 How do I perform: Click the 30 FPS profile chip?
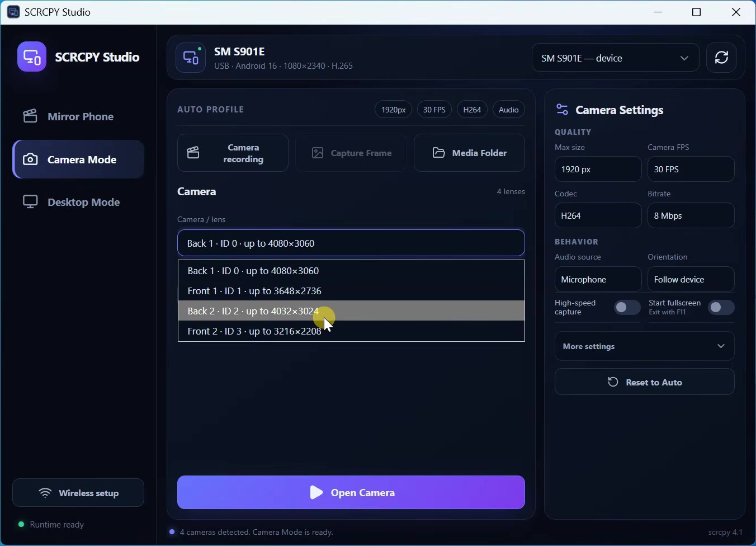(435, 110)
